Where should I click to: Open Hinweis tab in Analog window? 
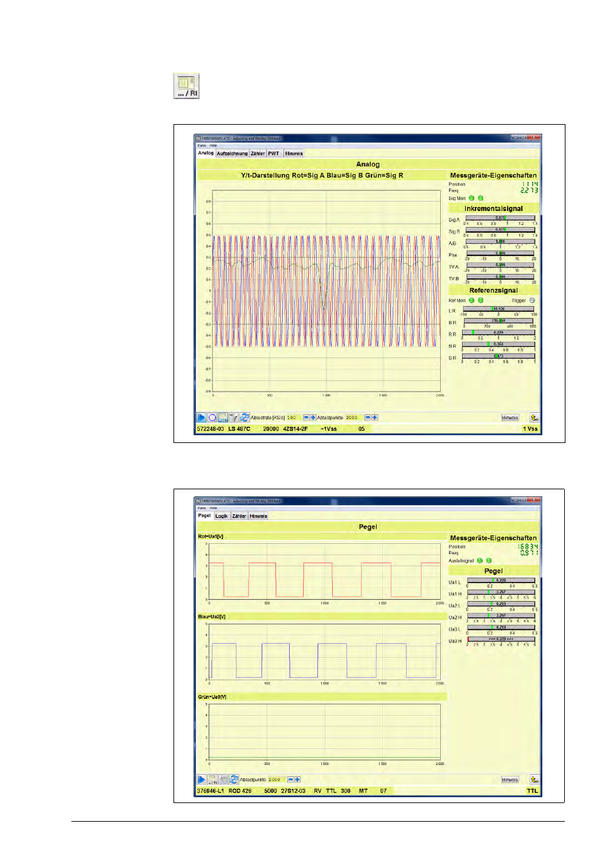tap(294, 154)
